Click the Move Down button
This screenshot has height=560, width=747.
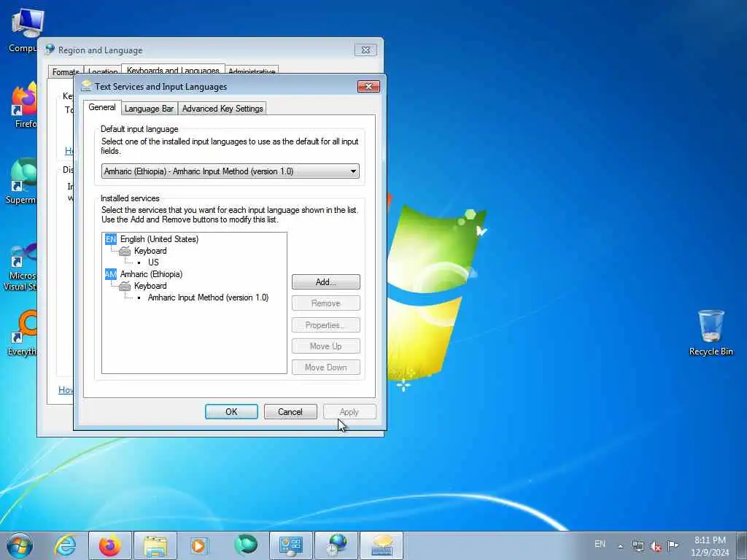(326, 367)
